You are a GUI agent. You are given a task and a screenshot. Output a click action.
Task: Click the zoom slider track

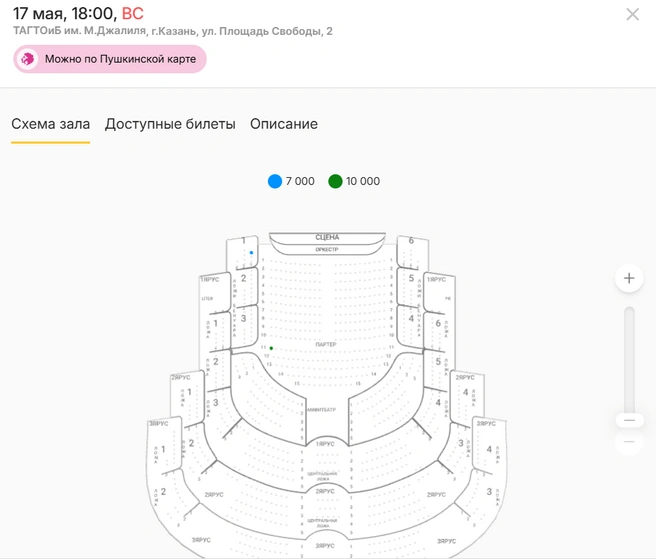pyautogui.click(x=629, y=360)
